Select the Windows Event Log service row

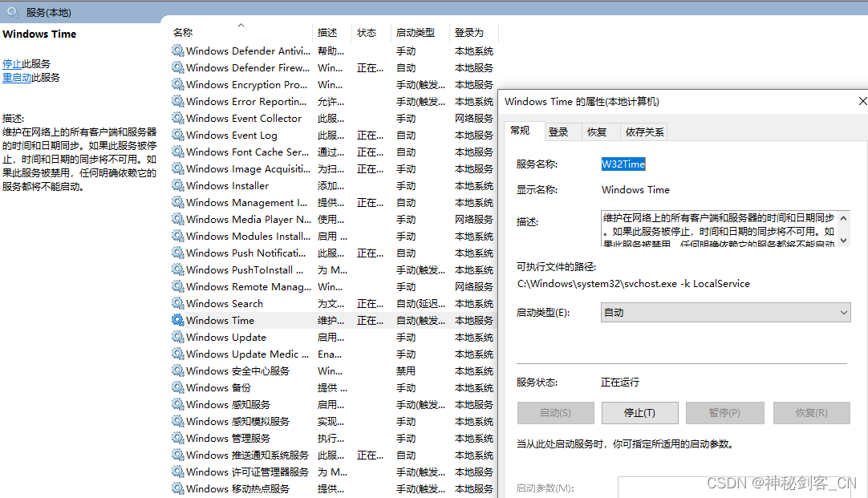[332, 135]
